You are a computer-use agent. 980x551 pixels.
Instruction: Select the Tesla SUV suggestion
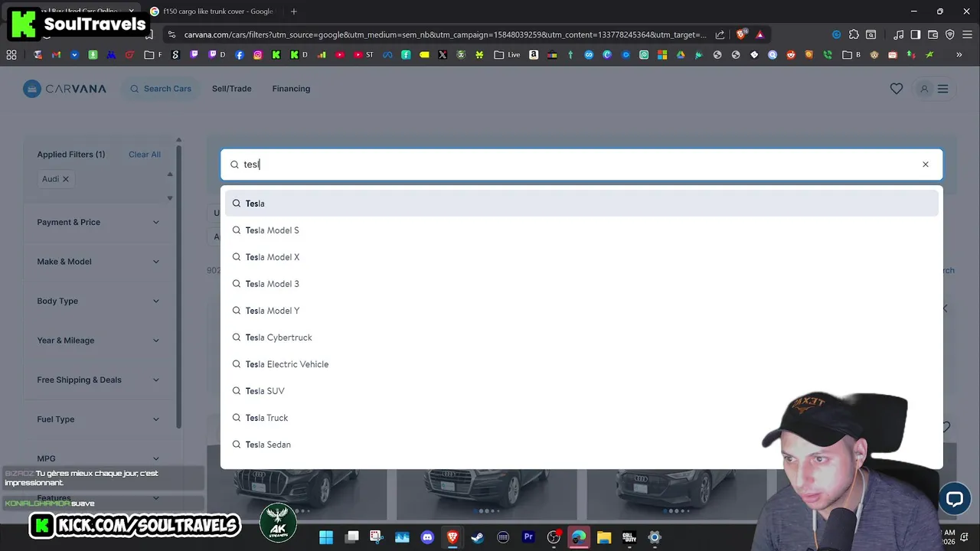coord(581,391)
